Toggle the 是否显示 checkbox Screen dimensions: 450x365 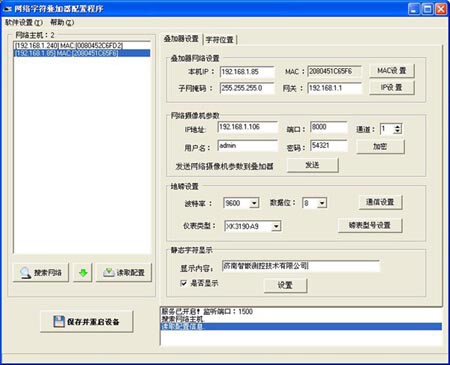coord(183,283)
